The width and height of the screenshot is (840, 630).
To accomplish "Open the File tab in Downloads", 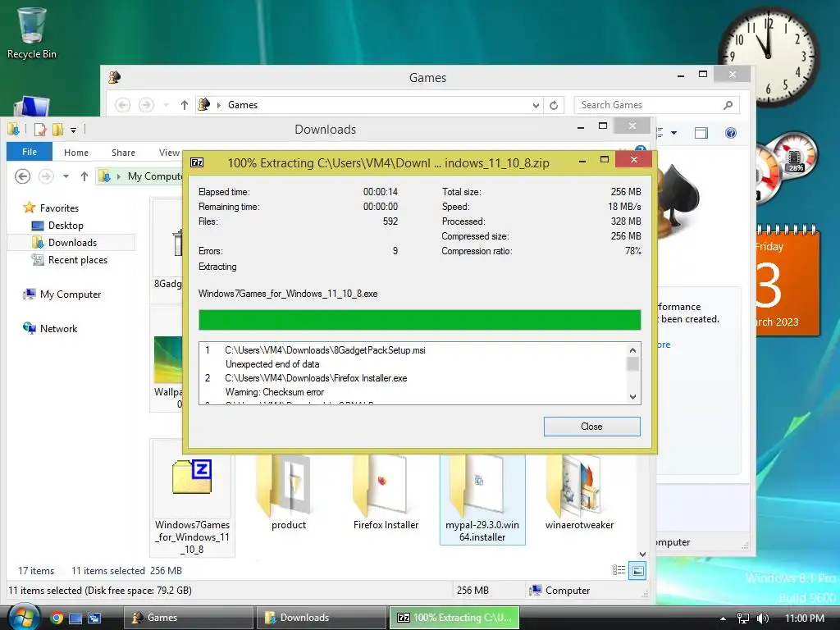I will (x=30, y=152).
